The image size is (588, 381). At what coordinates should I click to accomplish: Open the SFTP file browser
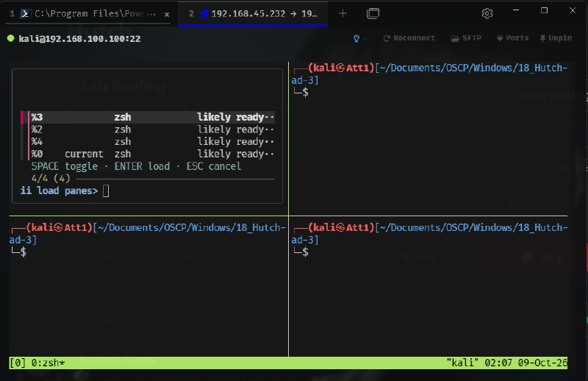pyautogui.click(x=466, y=38)
